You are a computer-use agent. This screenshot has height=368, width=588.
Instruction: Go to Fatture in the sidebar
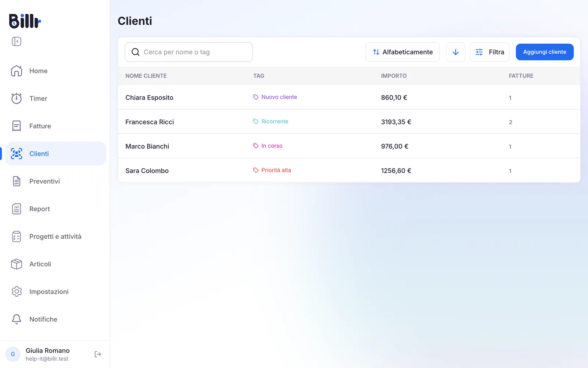(x=56, y=126)
